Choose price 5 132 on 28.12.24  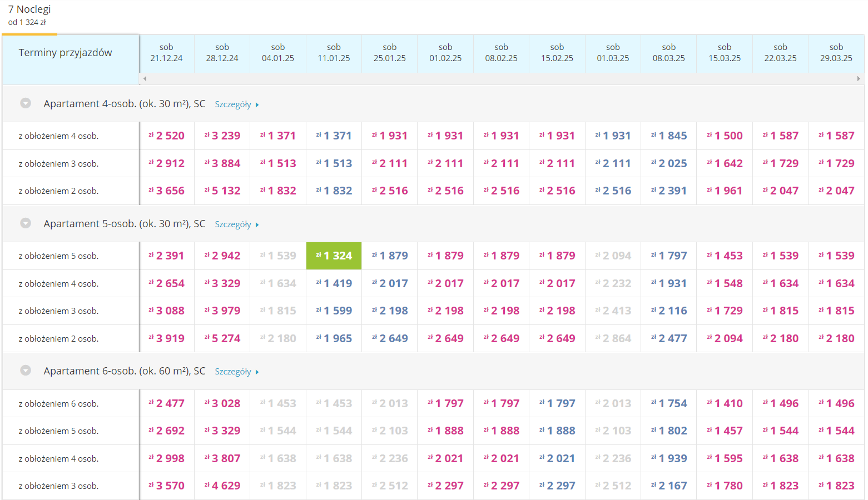point(222,191)
